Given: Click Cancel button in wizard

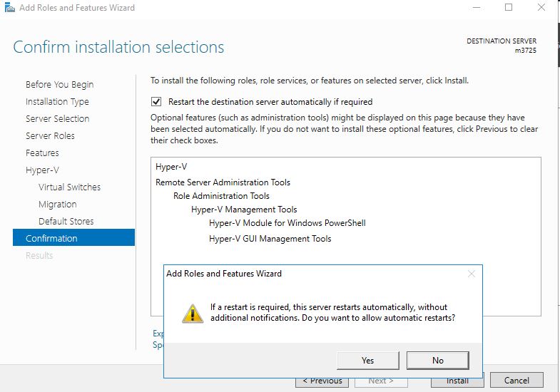Looking at the screenshot, I should 516,380.
